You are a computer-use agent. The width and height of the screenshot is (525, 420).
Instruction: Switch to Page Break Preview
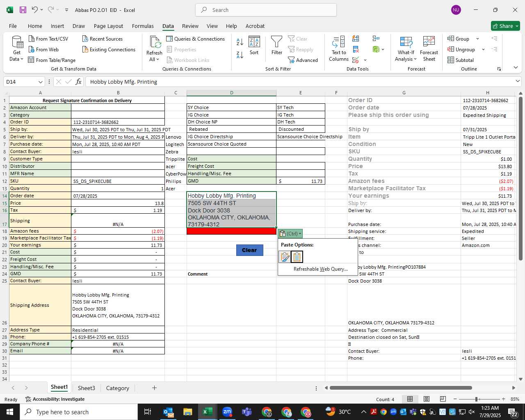click(443, 399)
